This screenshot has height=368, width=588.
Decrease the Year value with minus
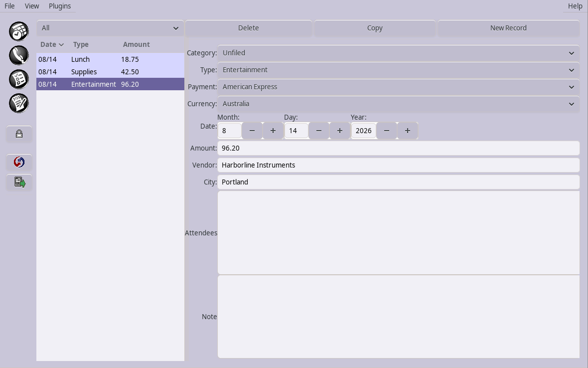tap(387, 131)
